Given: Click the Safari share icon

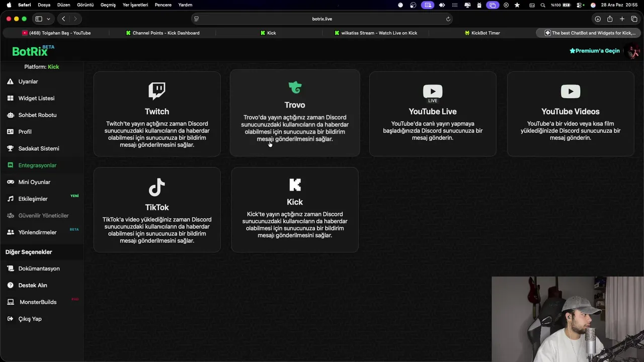Looking at the screenshot, I should tap(610, 19).
